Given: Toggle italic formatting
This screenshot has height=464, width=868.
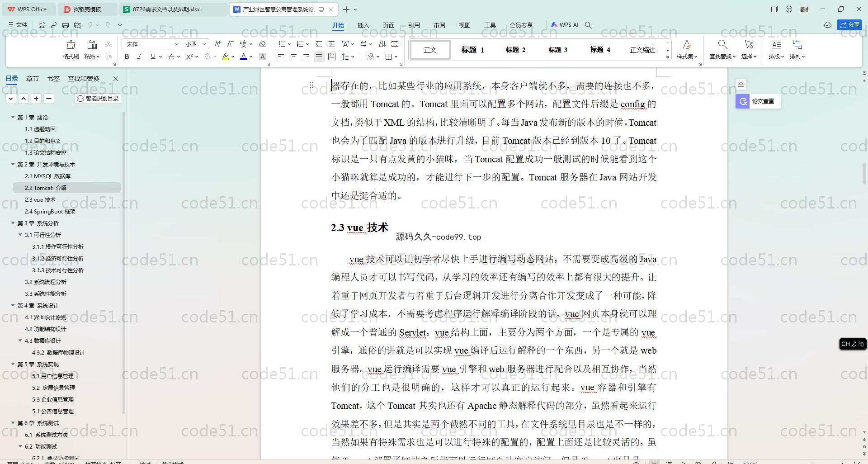Looking at the screenshot, I should (x=139, y=57).
